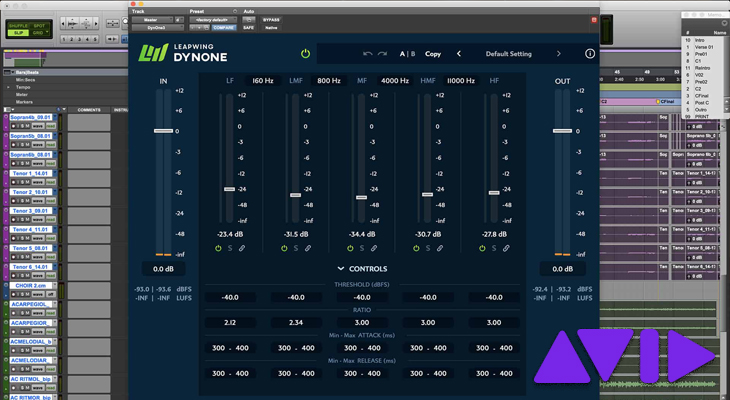
Task: Click the LMF ratio value 2.34
Action: 296,322
